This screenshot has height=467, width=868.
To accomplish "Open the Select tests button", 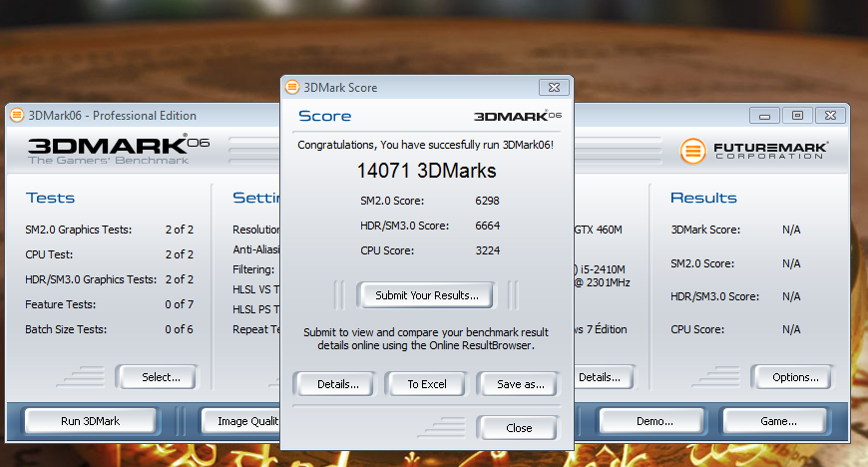I will tap(161, 377).
